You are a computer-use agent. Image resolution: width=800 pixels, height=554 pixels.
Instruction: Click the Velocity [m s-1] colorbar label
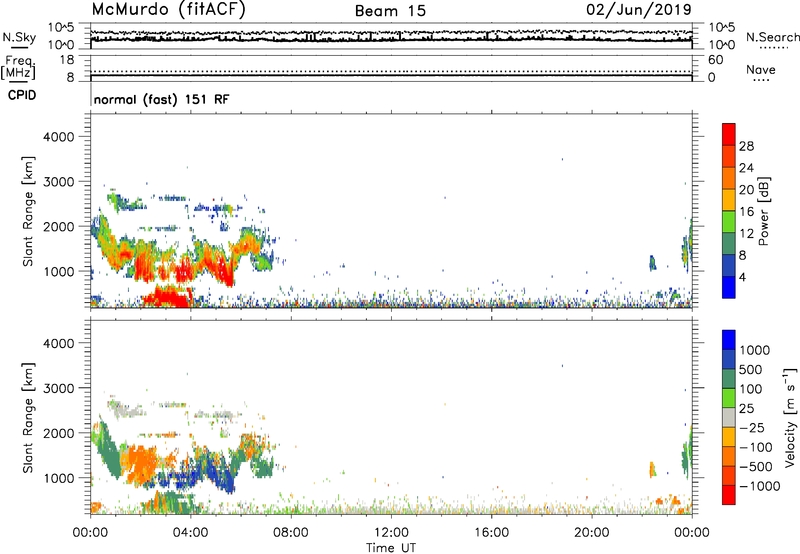pos(790,417)
